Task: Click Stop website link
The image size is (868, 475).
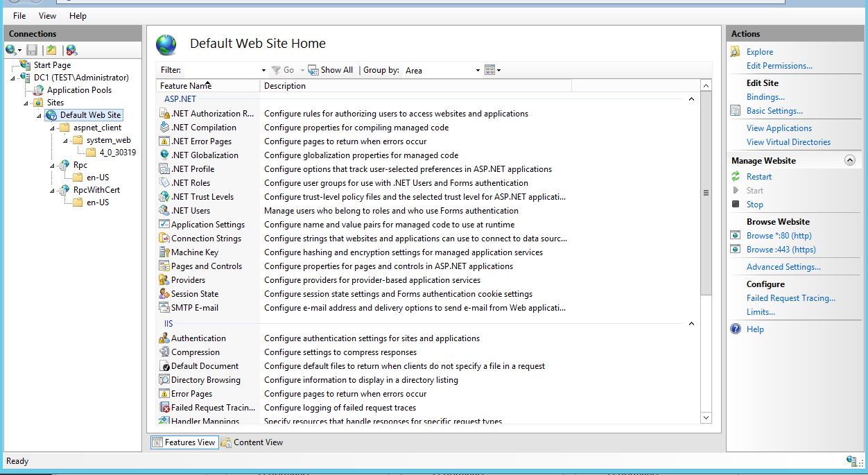Action: tap(755, 205)
